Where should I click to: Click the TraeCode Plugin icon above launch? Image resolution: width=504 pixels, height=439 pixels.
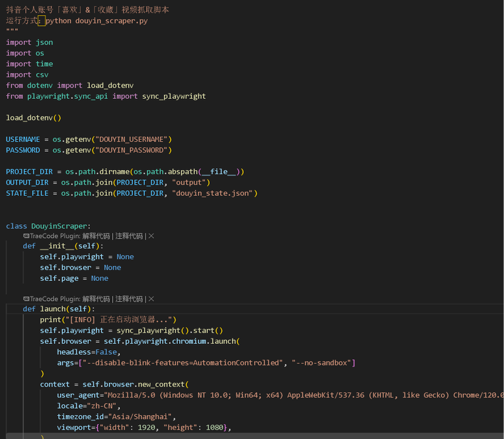coord(26,299)
